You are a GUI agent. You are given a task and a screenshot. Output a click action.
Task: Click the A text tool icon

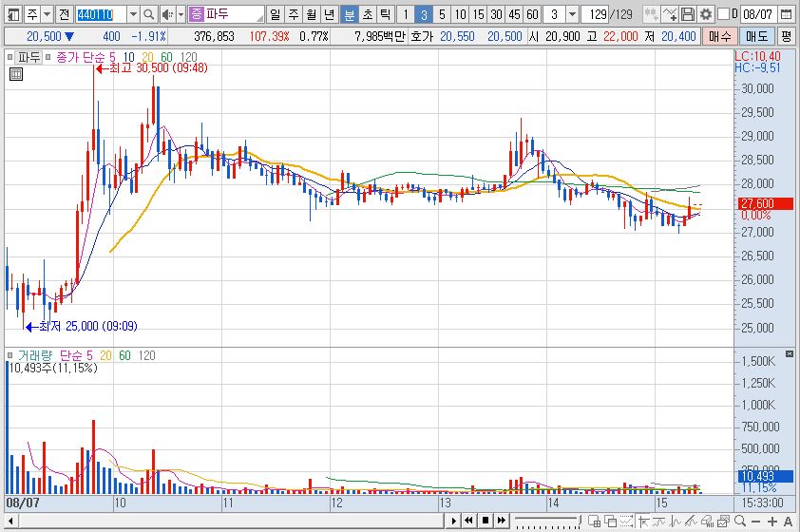click(x=788, y=521)
